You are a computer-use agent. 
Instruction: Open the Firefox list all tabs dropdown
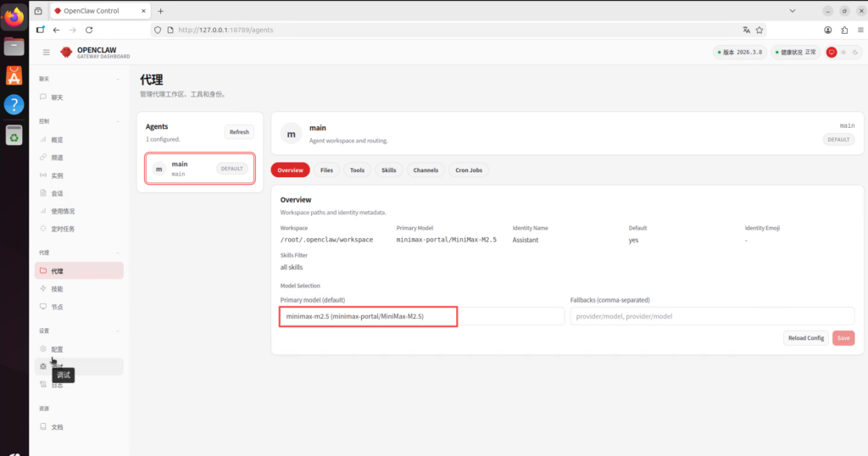(x=792, y=11)
